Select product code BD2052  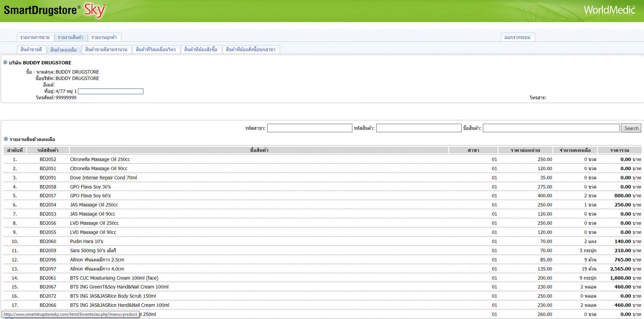48,159
